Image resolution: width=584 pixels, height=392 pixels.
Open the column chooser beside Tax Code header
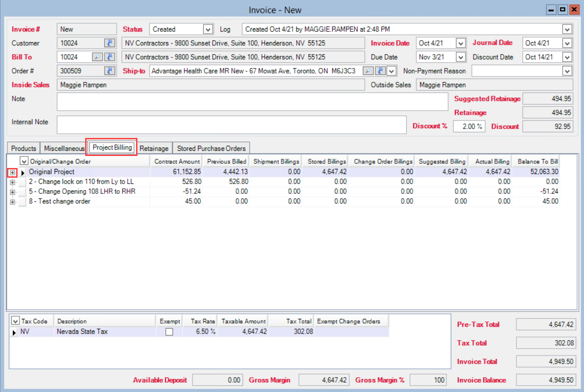pos(15,321)
